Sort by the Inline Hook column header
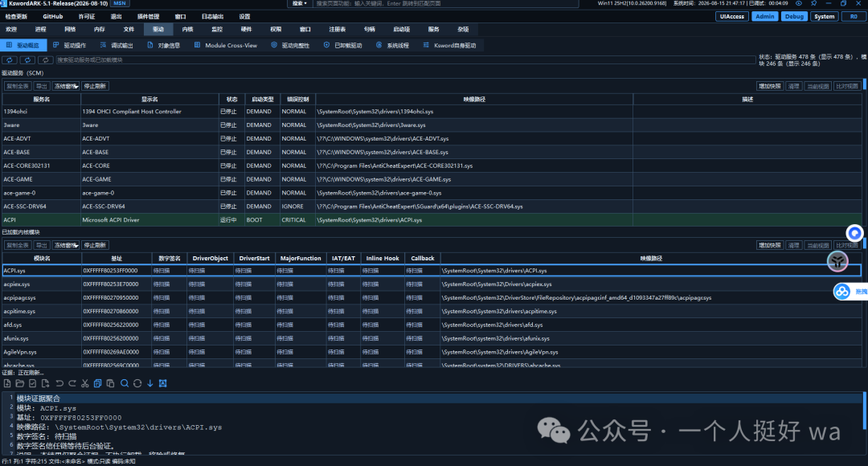Image resolution: width=868 pixels, height=466 pixels. coord(383,259)
